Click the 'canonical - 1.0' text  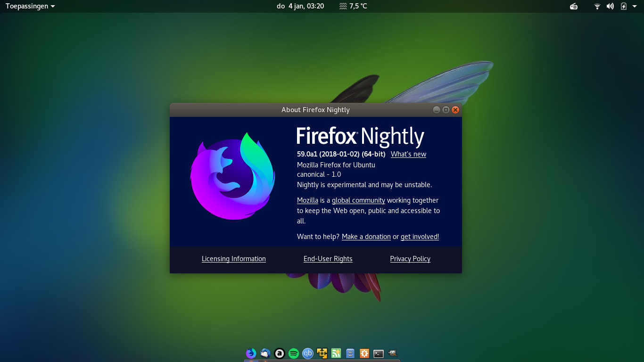click(319, 174)
